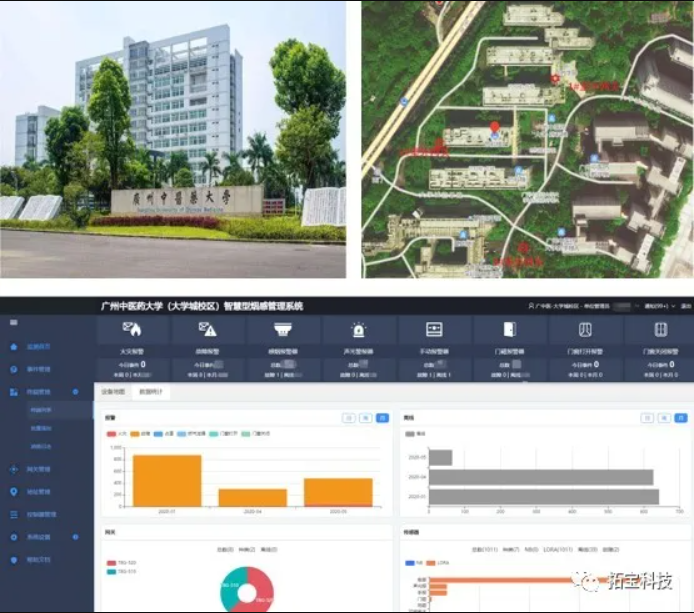Click the tallest orange bar in alarm chart
The image size is (694, 613).
[167, 481]
